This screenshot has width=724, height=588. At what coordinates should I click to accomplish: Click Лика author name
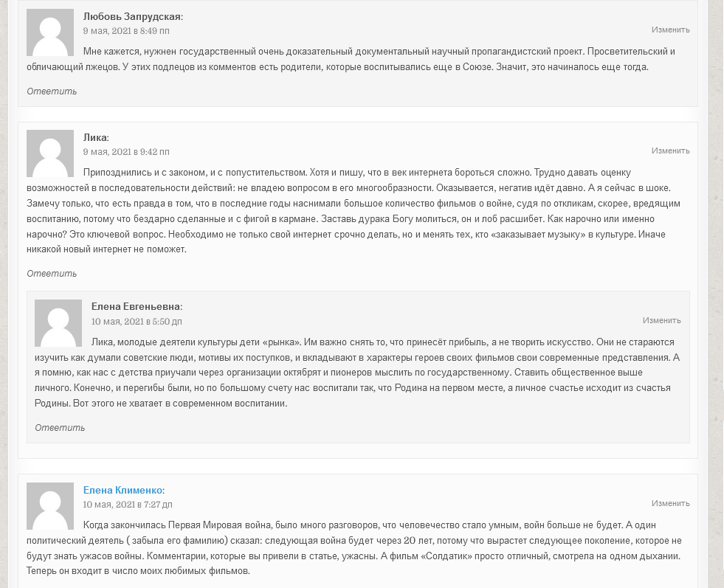tap(95, 137)
